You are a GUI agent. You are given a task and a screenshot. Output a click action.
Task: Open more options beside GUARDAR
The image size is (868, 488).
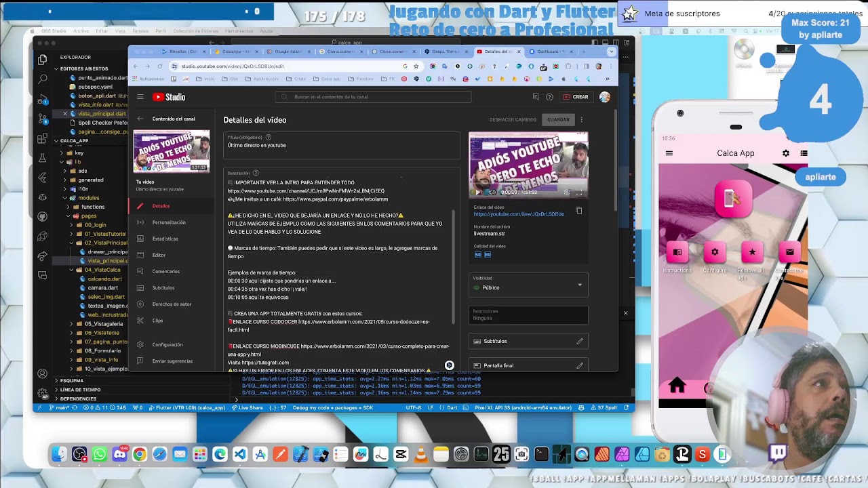(x=581, y=119)
